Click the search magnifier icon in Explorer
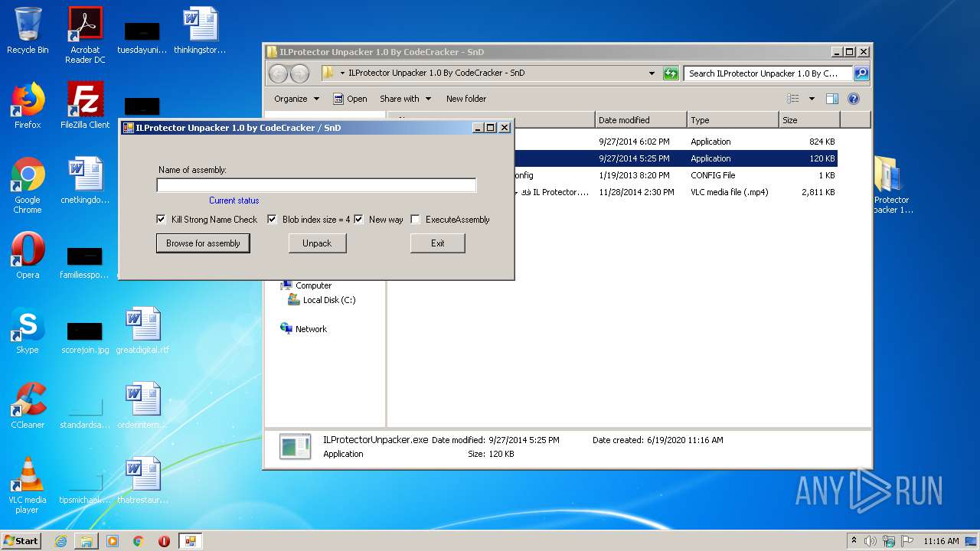 tap(861, 73)
